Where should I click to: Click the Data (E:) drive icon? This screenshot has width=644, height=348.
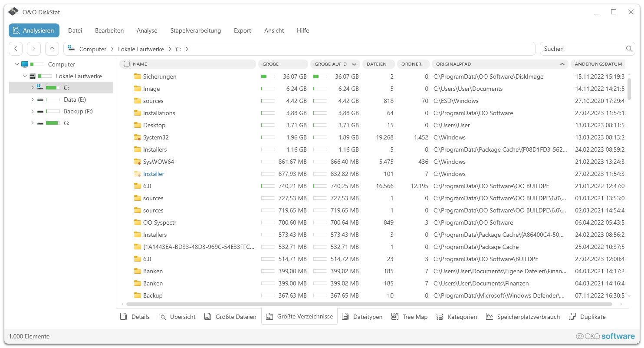(40, 99)
